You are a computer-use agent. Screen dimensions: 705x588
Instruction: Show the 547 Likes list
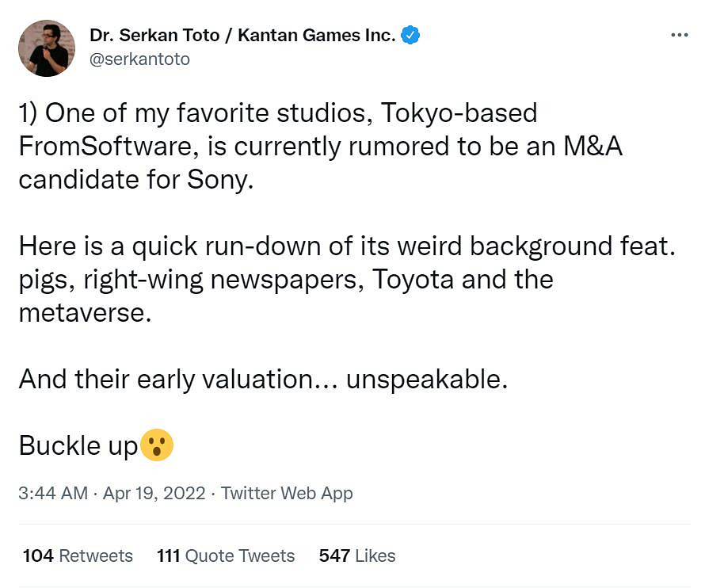[x=356, y=556]
